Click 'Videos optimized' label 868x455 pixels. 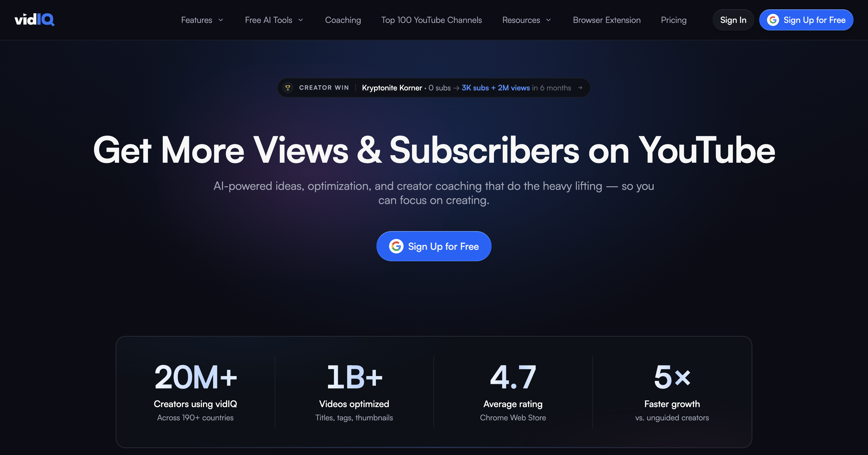pos(354,404)
